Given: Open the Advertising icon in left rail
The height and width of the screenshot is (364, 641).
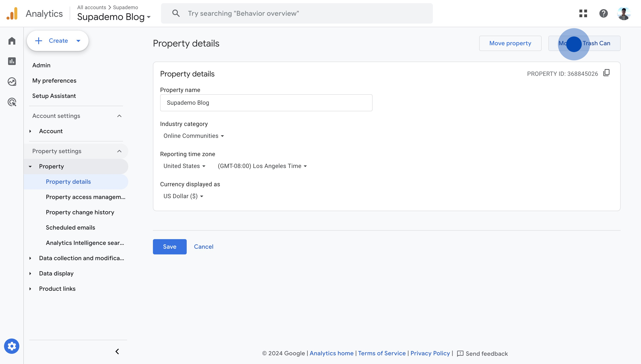Looking at the screenshot, I should click(12, 102).
